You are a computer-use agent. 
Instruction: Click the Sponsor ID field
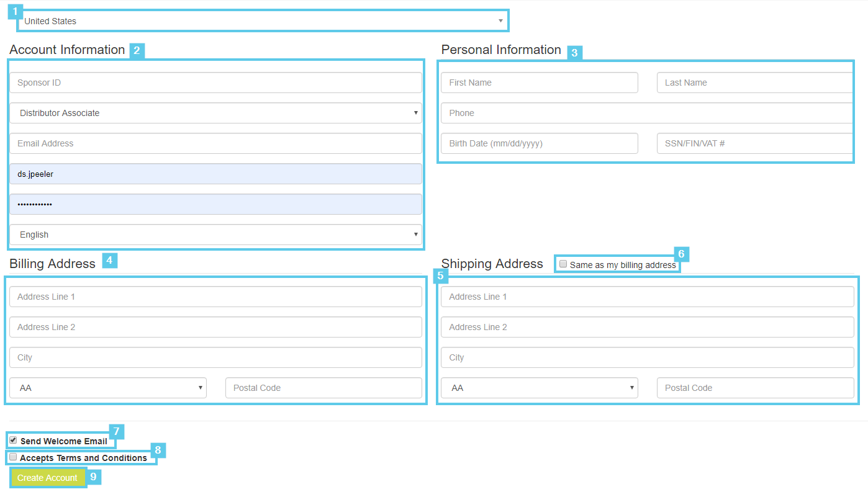[215, 83]
